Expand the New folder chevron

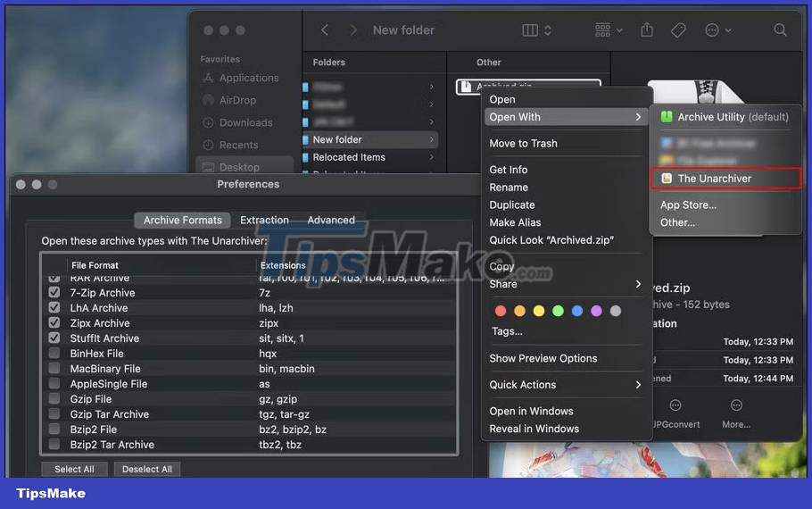pyautogui.click(x=431, y=139)
